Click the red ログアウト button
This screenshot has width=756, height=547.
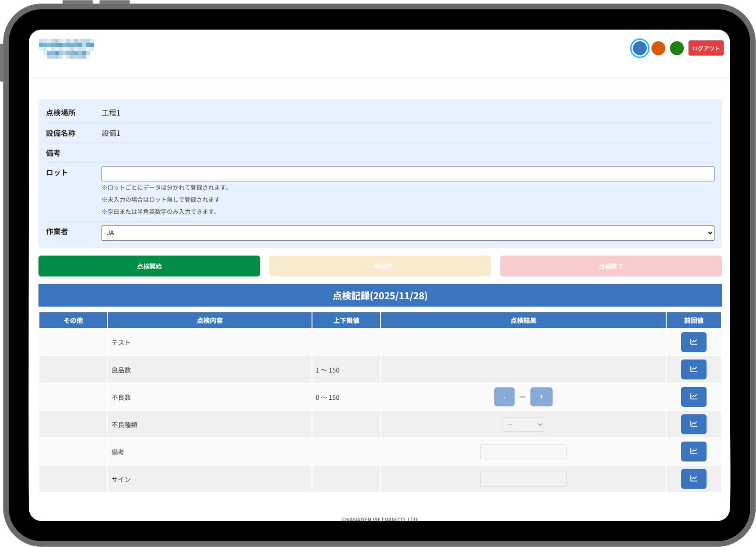(705, 48)
